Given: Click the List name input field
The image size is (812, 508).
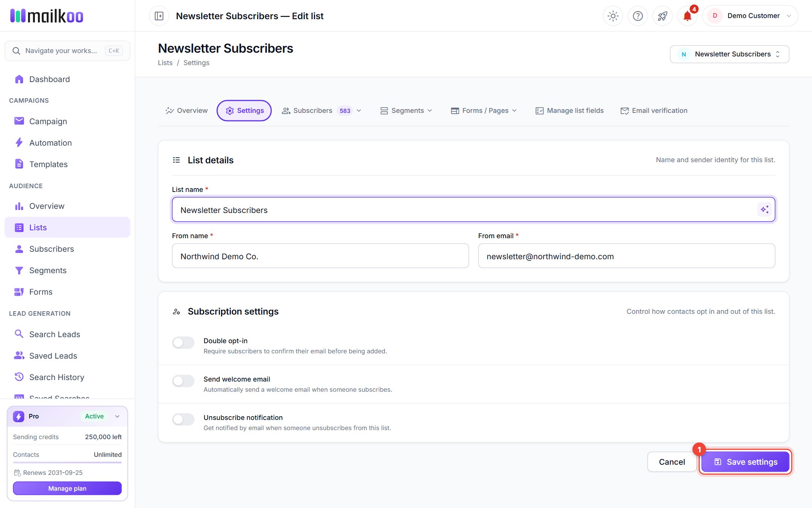Looking at the screenshot, I should tap(473, 210).
